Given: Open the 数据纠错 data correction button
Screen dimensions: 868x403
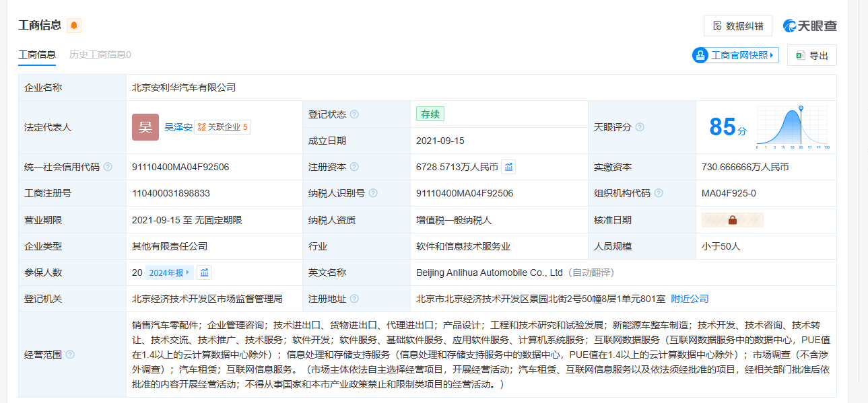Looking at the screenshot, I should (x=737, y=26).
